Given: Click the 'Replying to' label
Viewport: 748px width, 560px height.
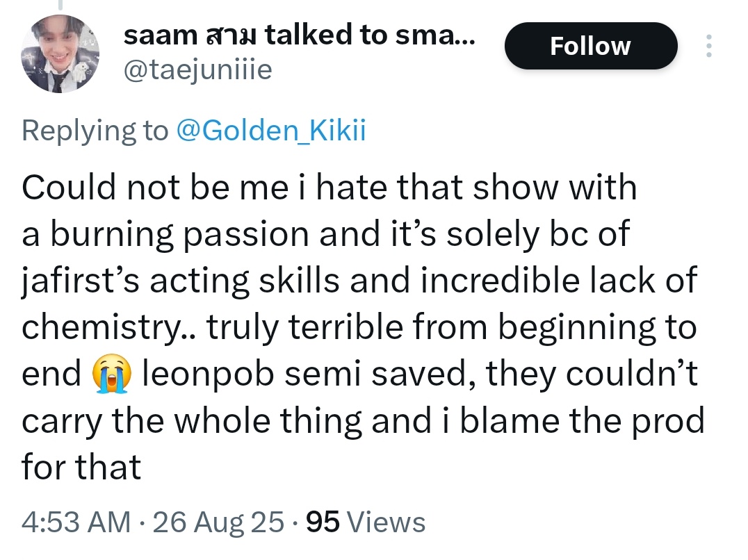Looking at the screenshot, I should [x=95, y=130].
